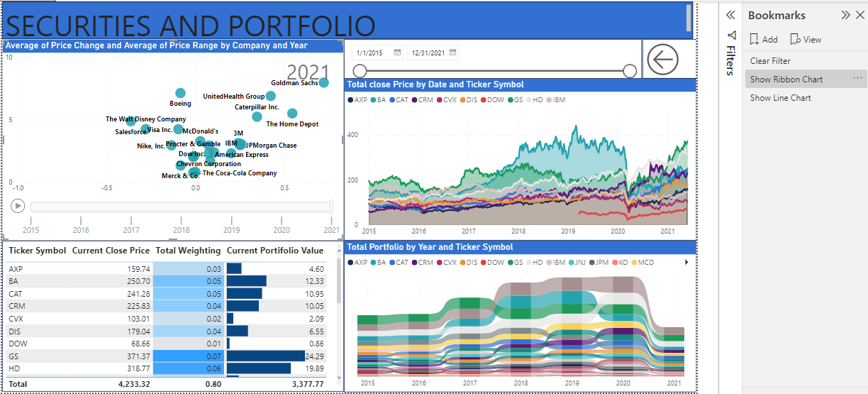Sort table by Current Portfolio Value column
This screenshot has height=394, width=868.
tap(275, 251)
